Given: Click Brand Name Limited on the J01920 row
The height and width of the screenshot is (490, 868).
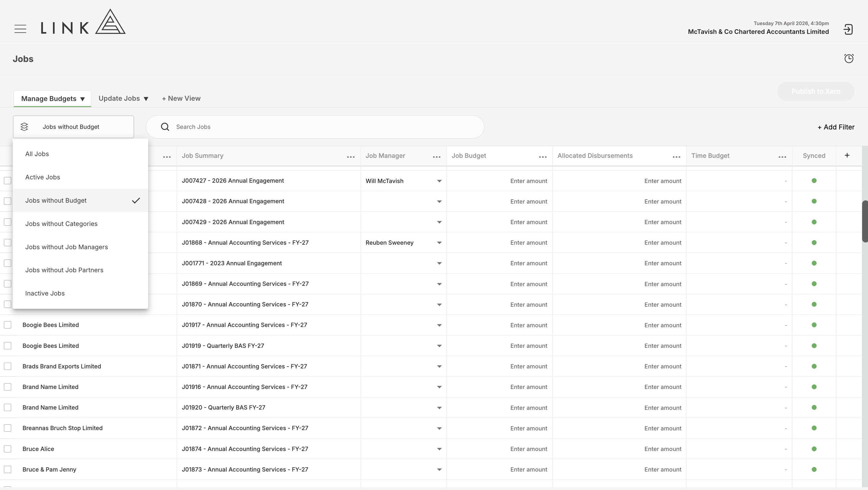Looking at the screenshot, I should (51, 407).
